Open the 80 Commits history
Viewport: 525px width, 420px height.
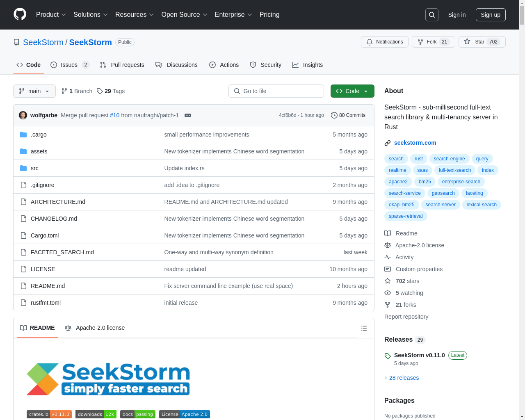click(x=348, y=115)
